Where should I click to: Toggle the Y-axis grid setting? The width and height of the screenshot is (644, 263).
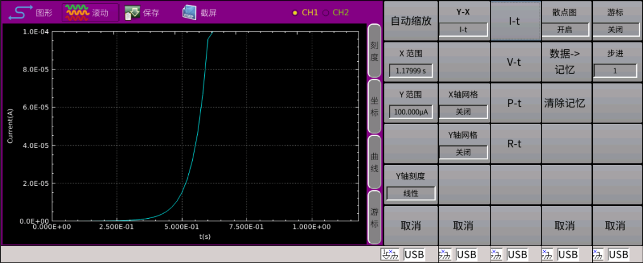click(463, 152)
